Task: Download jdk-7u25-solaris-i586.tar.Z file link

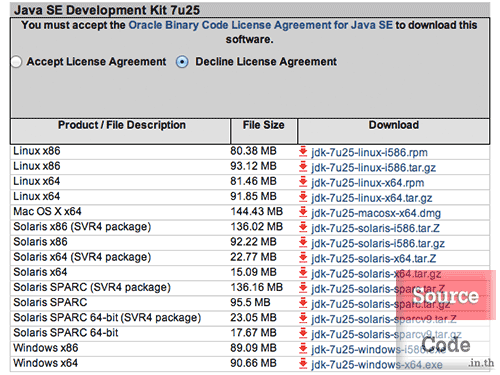Action: point(375,228)
